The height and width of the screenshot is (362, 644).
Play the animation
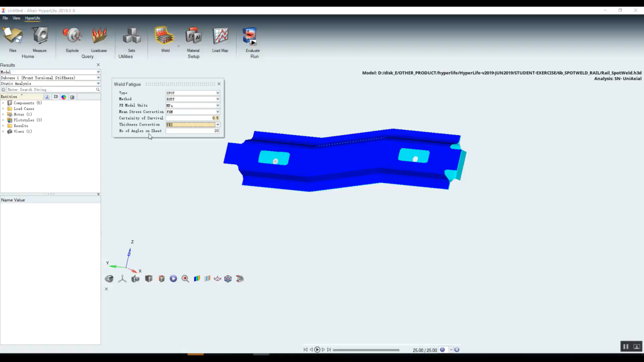pos(317,350)
